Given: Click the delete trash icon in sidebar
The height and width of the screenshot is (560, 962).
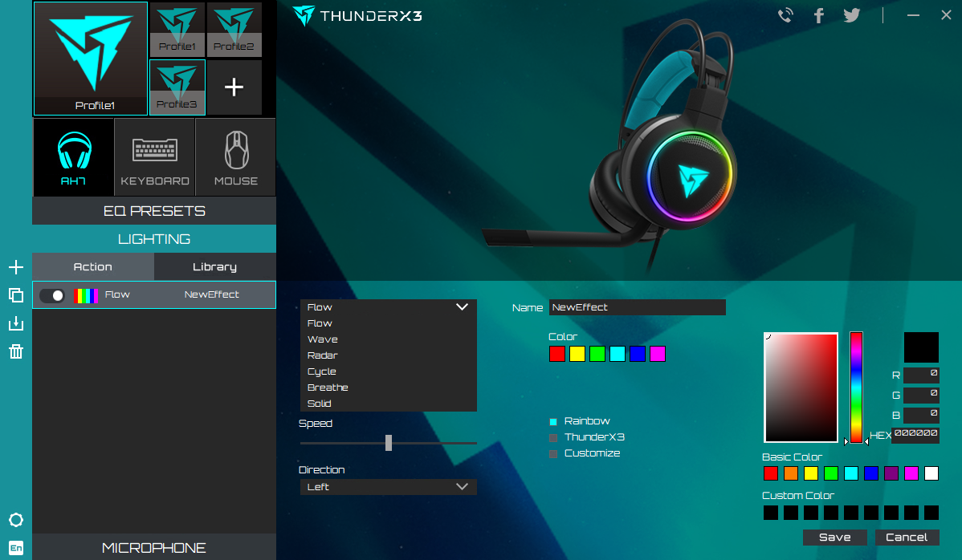Looking at the screenshot, I should (16, 351).
